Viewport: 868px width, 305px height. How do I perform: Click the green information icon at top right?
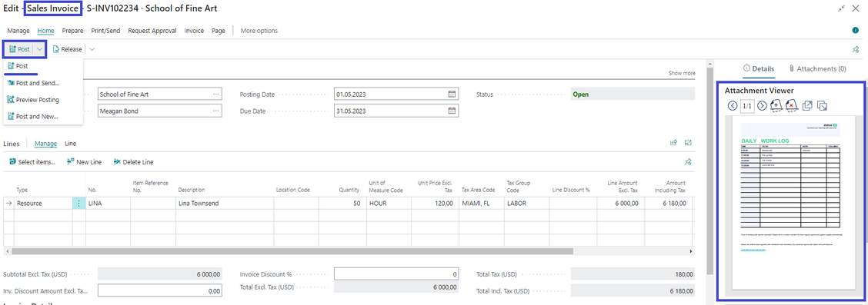[855, 31]
